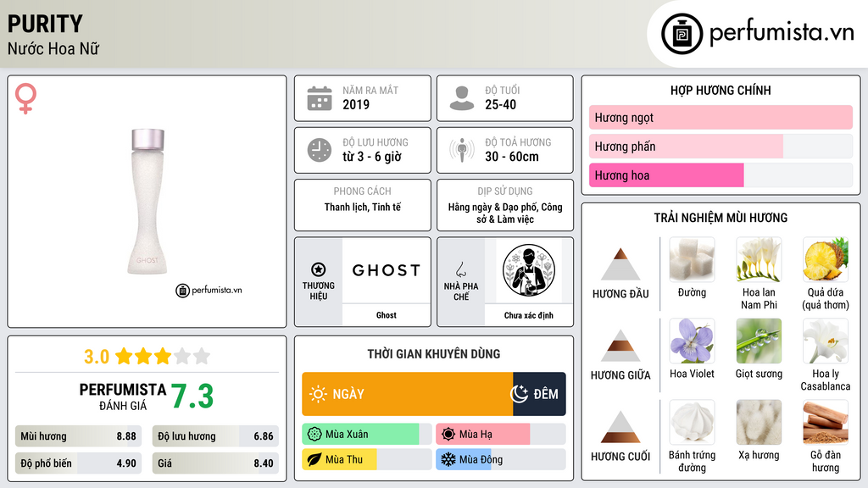The width and height of the screenshot is (868, 488).
Task: Click the Hương phấn accord bar
Action: (721, 146)
